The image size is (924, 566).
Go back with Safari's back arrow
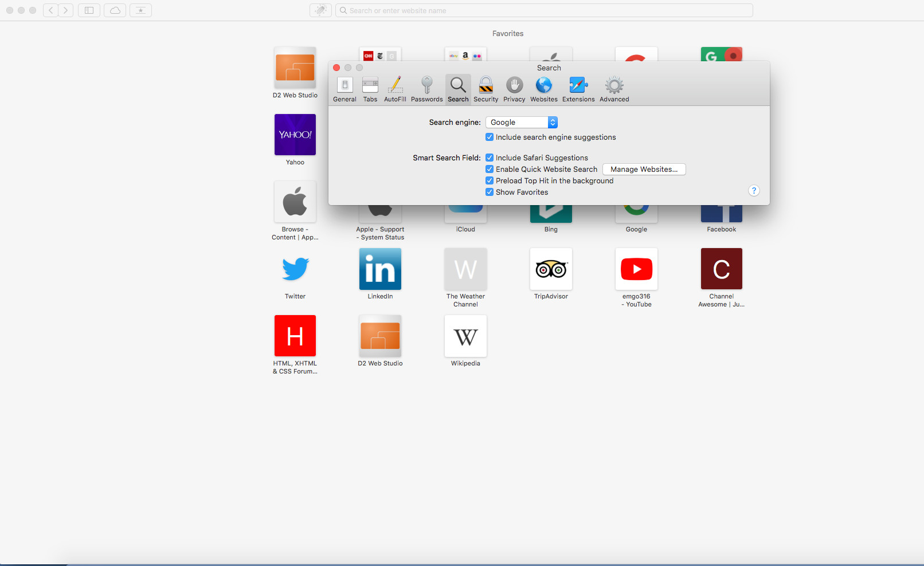(50, 10)
